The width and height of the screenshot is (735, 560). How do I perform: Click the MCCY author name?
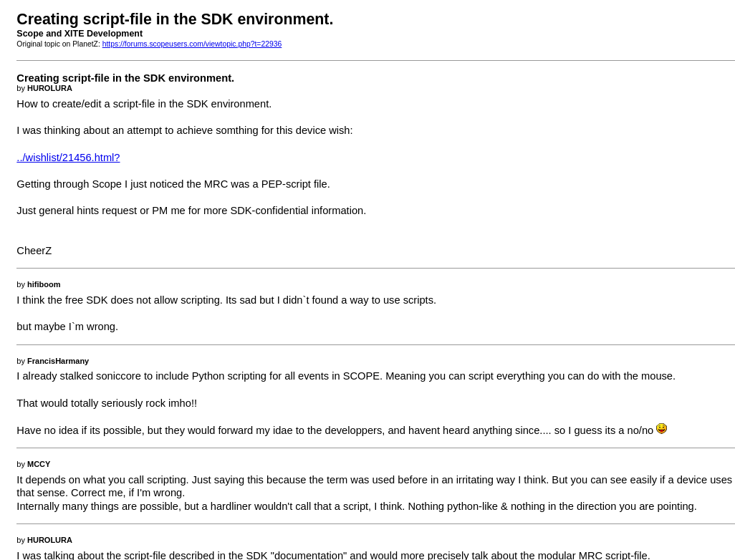pyautogui.click(x=39, y=464)
